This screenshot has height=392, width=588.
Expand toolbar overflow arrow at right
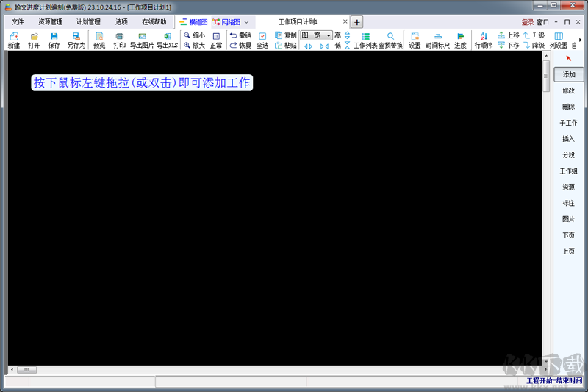[x=581, y=40]
